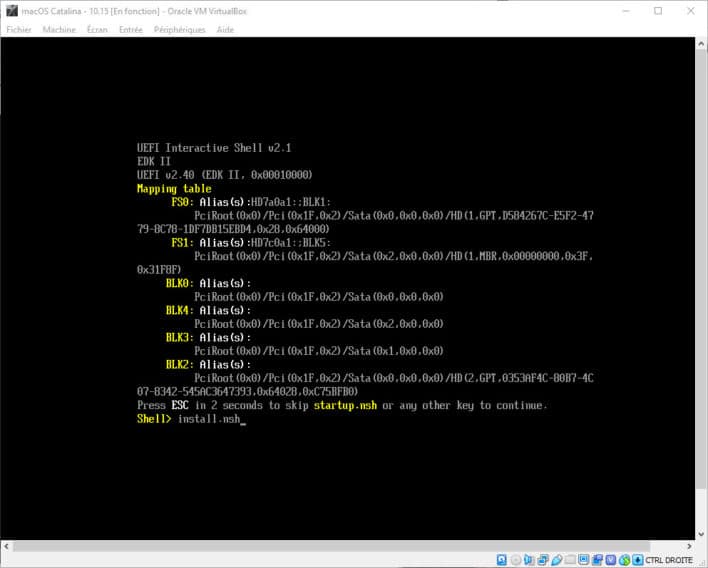Click the VirtualBox window title icon
This screenshot has width=708, height=568.
[x=12, y=11]
